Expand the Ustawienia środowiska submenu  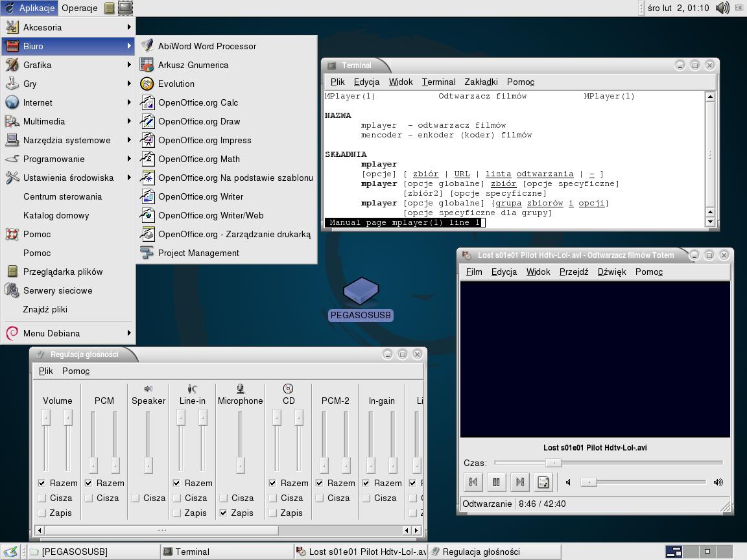coord(67,178)
